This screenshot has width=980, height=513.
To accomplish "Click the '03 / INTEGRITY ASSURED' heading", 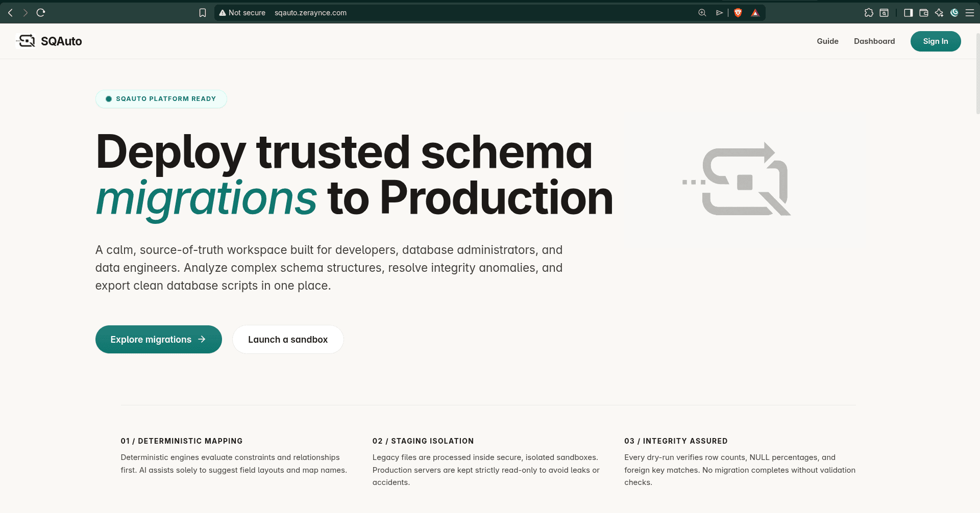I will (676, 441).
